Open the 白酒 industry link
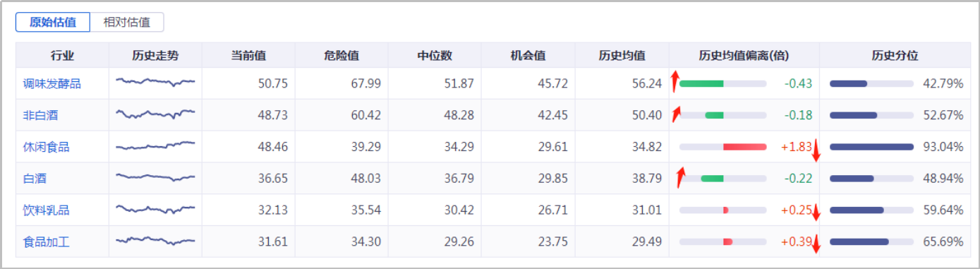 coord(35,179)
